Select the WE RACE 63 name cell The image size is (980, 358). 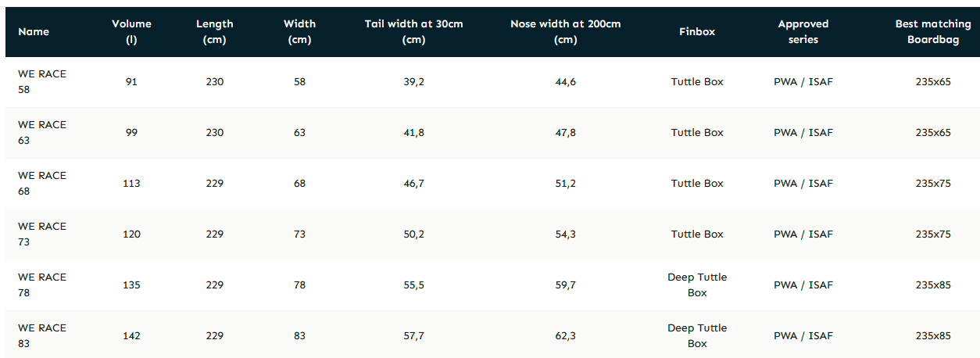[42, 133]
